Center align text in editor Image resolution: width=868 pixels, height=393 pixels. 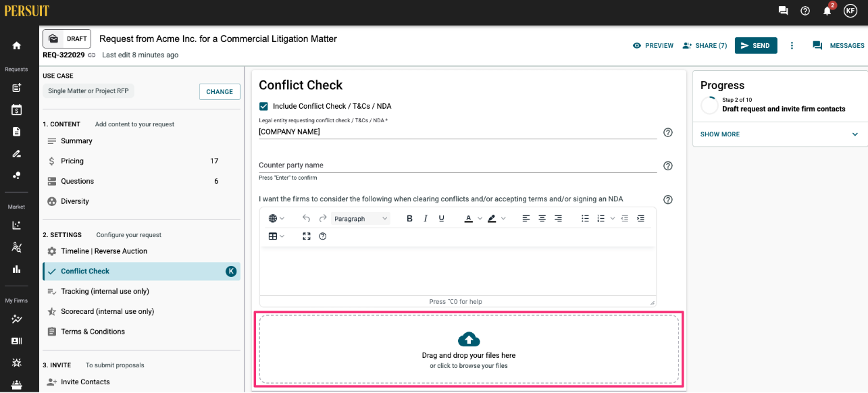click(x=542, y=218)
